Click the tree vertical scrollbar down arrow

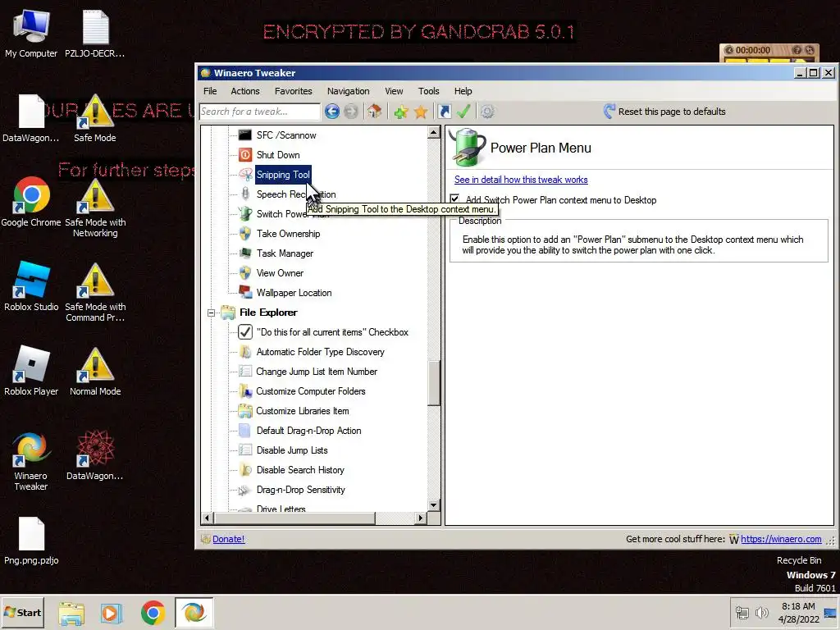433,505
